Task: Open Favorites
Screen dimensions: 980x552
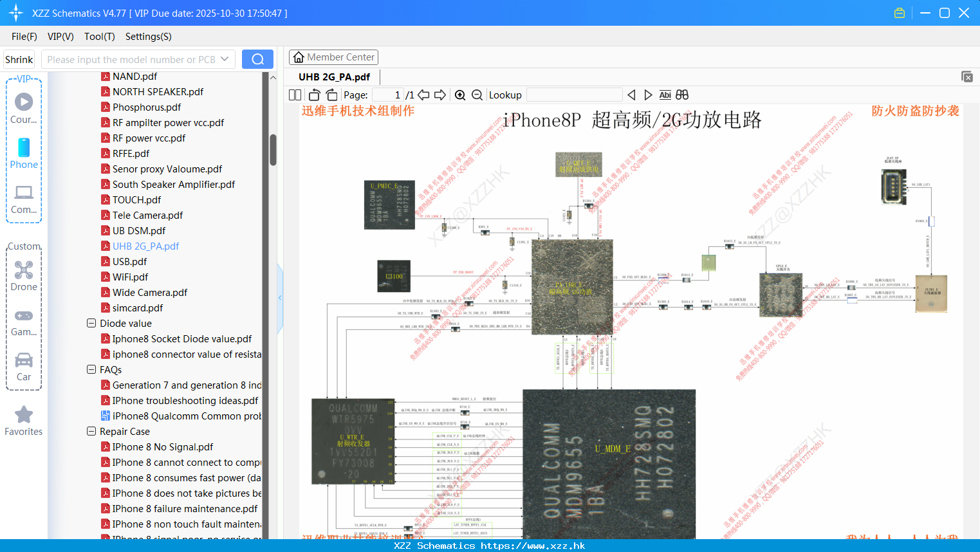Action: click(x=24, y=421)
